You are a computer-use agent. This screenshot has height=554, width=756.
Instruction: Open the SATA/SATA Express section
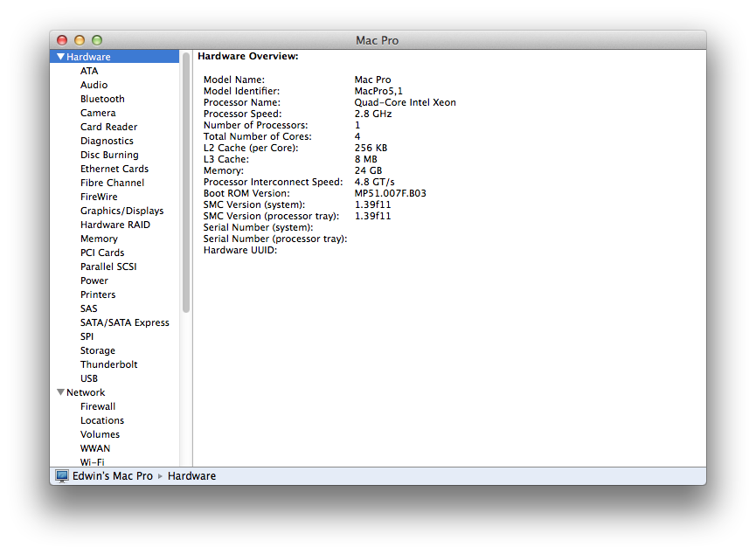pyautogui.click(x=124, y=322)
